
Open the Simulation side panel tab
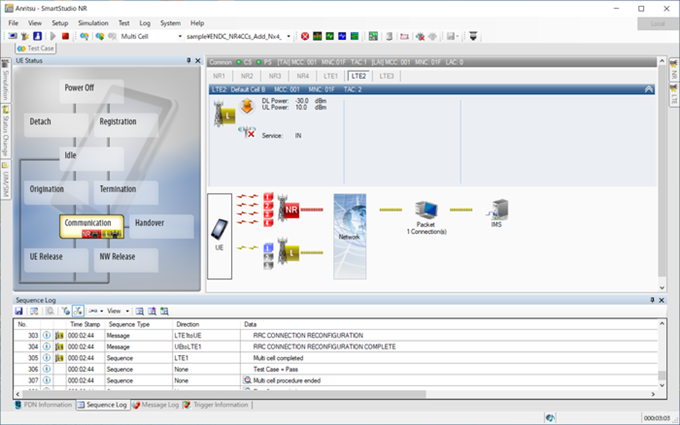[x=5, y=80]
